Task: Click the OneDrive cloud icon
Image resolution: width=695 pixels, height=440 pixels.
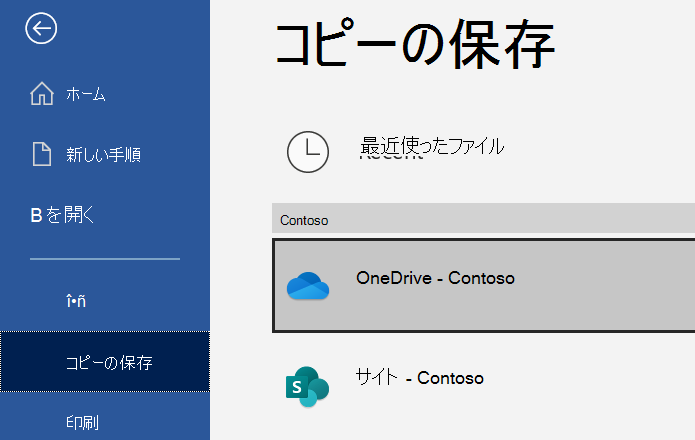Action: click(308, 286)
